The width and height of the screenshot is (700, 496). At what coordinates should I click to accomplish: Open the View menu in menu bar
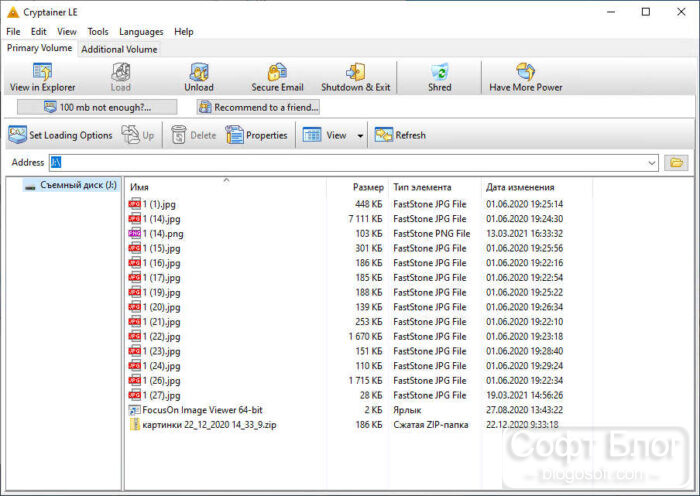[67, 32]
